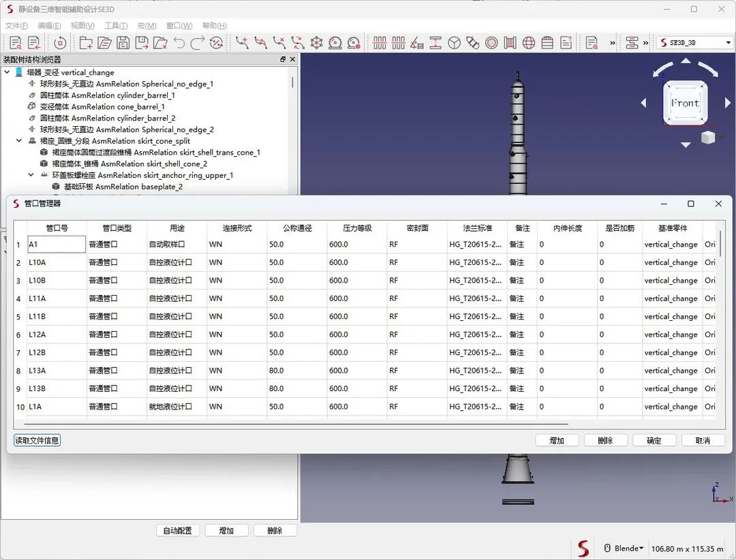
Task: Click the hexagon network node icon
Action: [x=316, y=43]
